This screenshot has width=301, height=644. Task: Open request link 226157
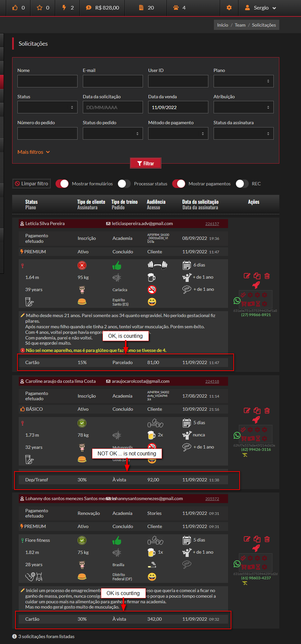(x=212, y=224)
